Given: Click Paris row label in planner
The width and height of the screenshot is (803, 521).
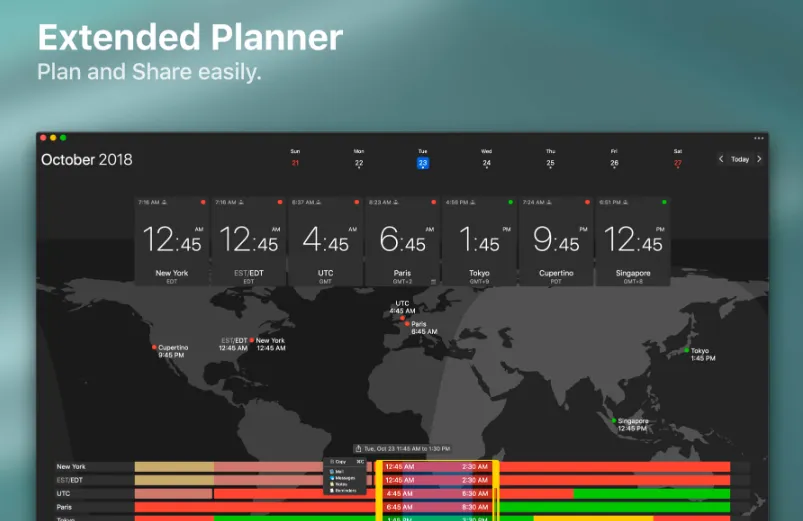Looking at the screenshot, I should pyautogui.click(x=64, y=507).
